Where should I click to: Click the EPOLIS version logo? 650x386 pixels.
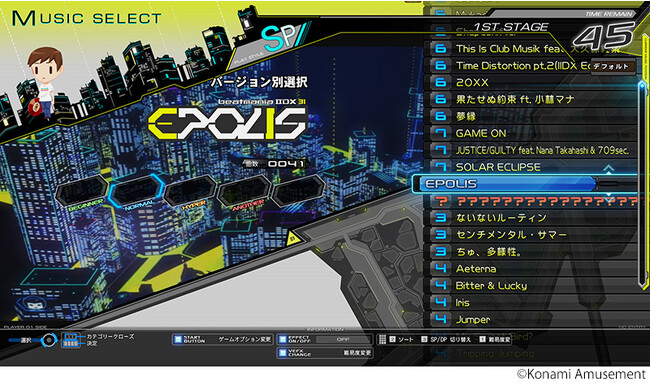coord(228,124)
